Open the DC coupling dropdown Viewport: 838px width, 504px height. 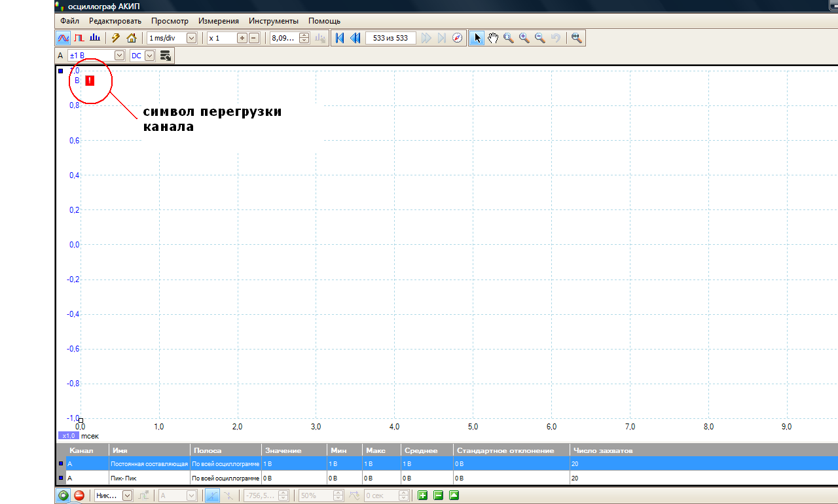coord(149,56)
